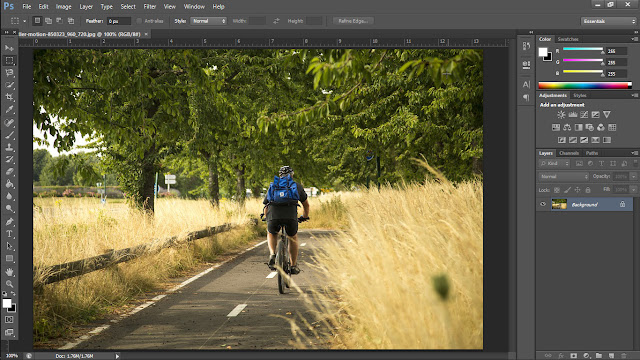Add a Color Balance adjustment
Screen dimensions: 640x360
click(567, 127)
